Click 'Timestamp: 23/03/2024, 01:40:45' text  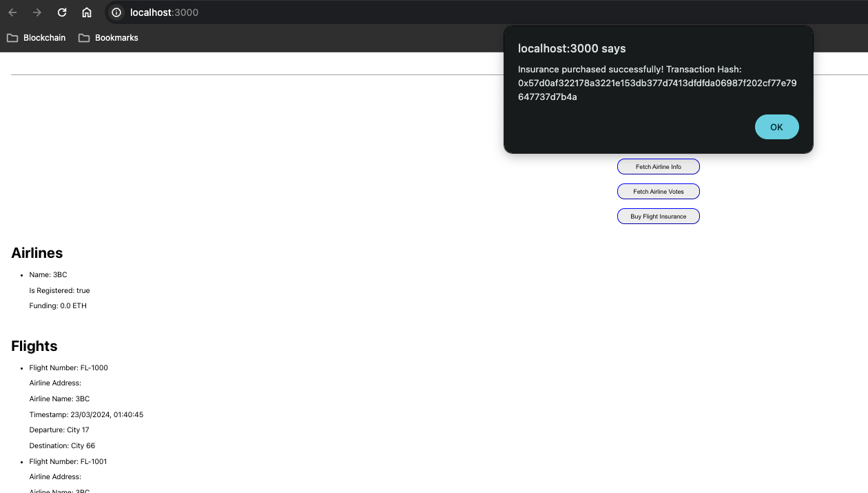86,414
